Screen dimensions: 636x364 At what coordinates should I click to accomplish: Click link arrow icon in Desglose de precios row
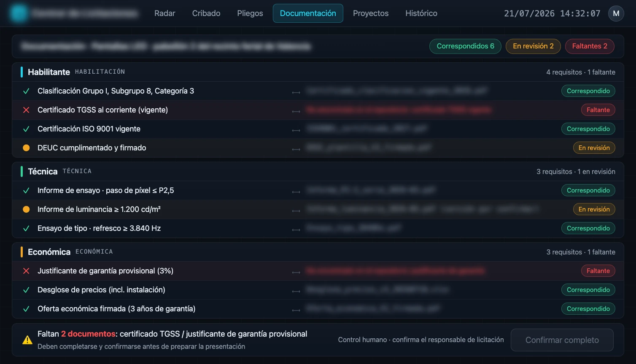pyautogui.click(x=296, y=291)
